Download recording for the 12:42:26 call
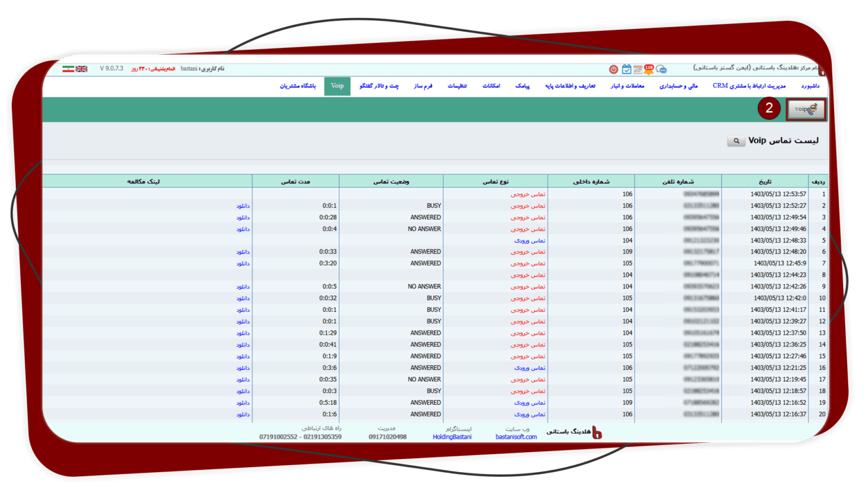 (x=243, y=287)
